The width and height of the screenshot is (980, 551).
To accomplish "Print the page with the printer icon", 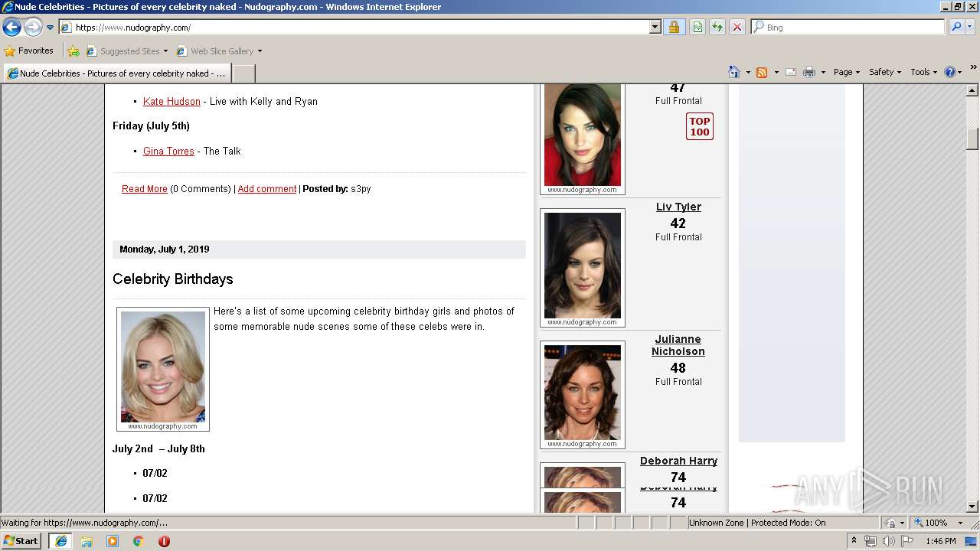I will click(809, 72).
